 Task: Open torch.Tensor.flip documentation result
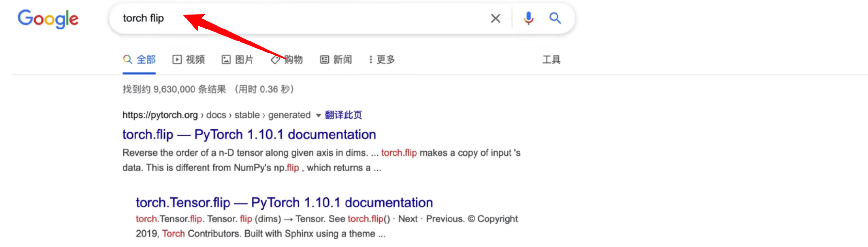[x=284, y=203]
